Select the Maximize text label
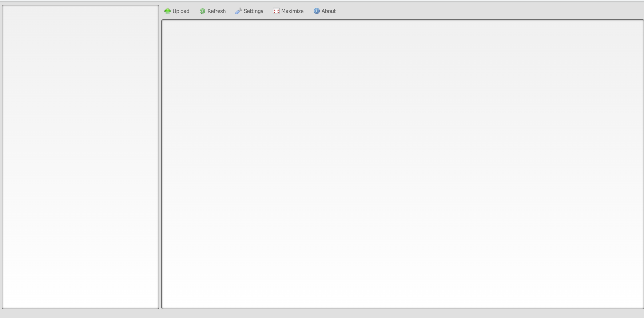The width and height of the screenshot is (644, 318). tap(292, 11)
